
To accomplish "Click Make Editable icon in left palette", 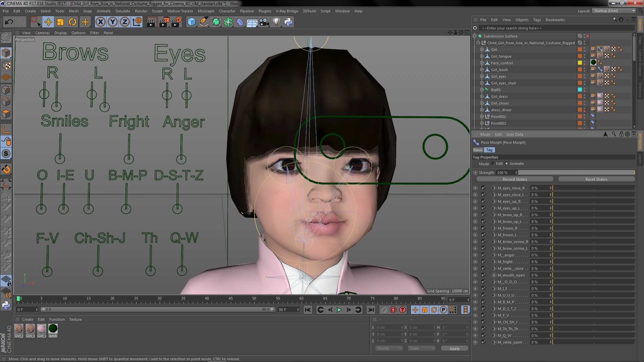I will pos(6,38).
